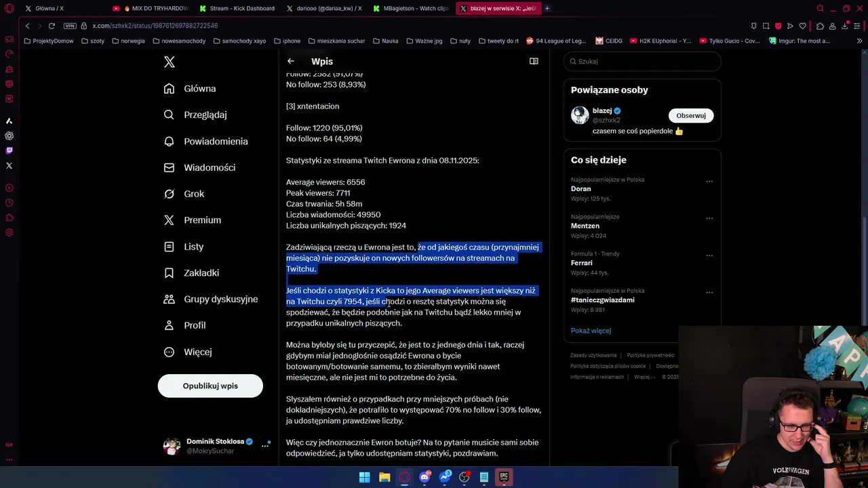Click the X logo above navigation
The height and width of the screenshot is (488, 868).
170,62
